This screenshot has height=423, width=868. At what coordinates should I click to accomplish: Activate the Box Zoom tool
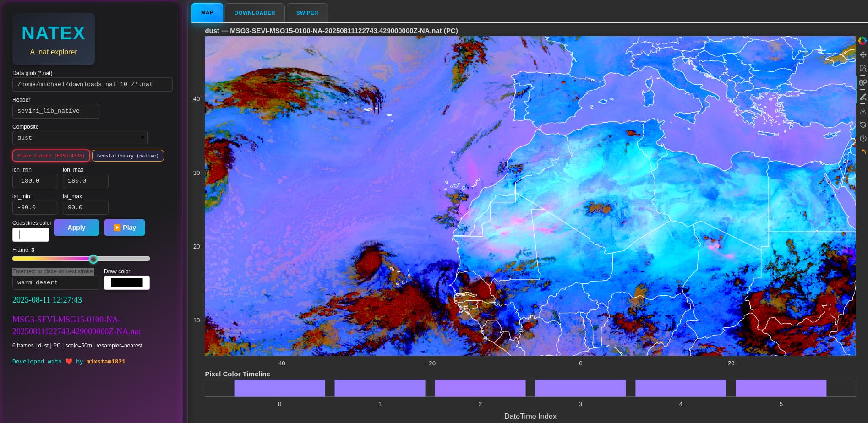pyautogui.click(x=863, y=69)
